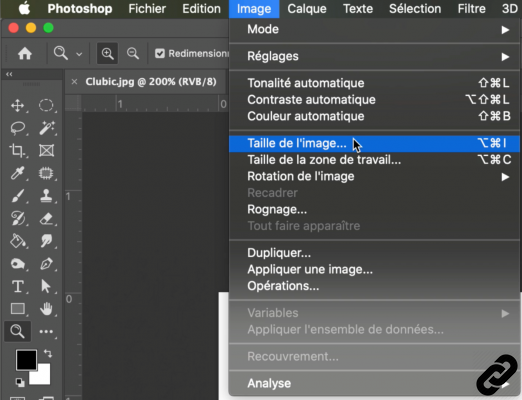Select the Elliptical Marquee tool
This screenshot has width=522, height=400.
click(x=46, y=106)
